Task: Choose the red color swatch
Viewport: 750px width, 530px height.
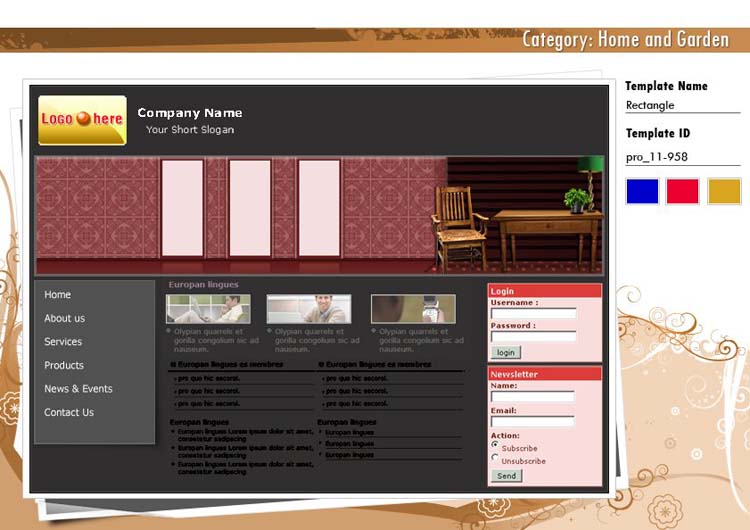Action: (x=683, y=191)
